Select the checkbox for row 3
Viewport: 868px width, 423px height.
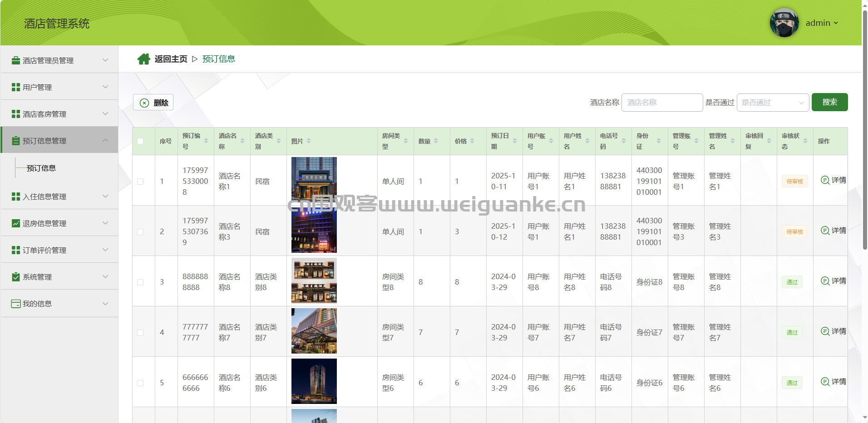(x=140, y=282)
